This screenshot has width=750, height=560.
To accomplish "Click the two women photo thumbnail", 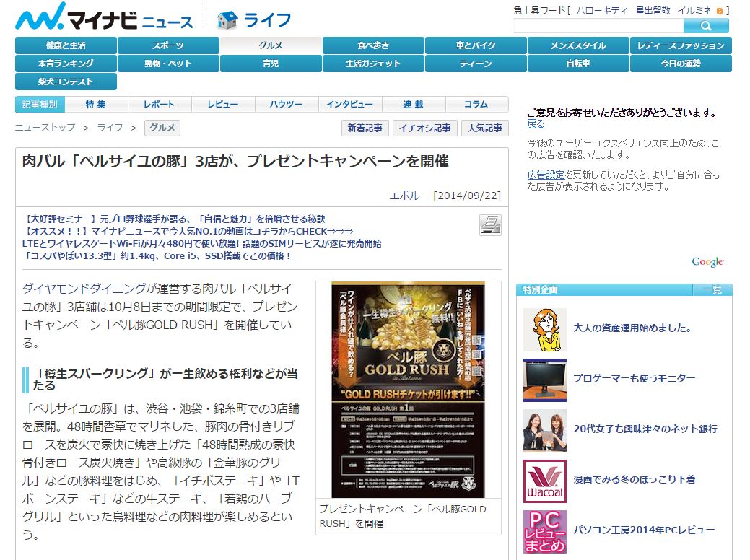I will click(x=545, y=431).
